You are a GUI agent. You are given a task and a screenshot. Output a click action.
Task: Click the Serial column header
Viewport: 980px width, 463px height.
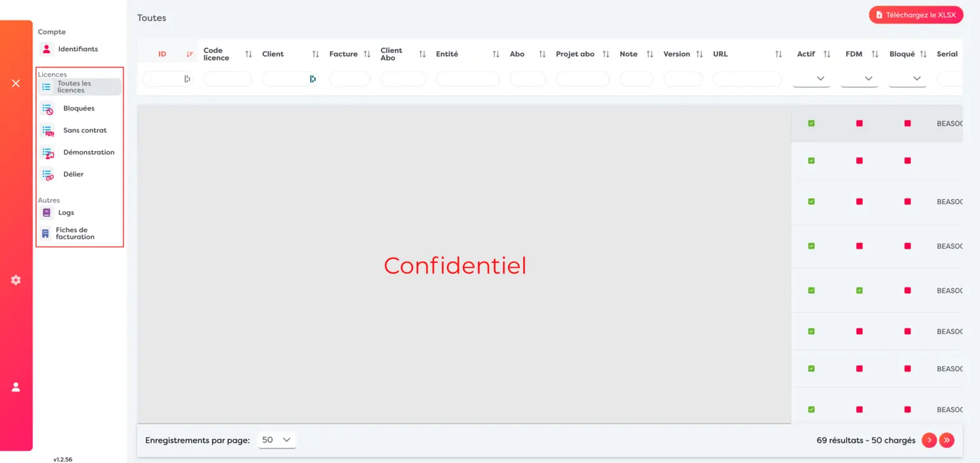click(x=947, y=54)
